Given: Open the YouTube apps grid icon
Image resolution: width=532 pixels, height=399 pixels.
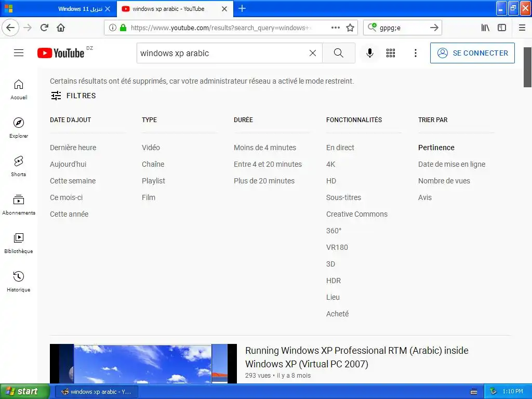Looking at the screenshot, I should tap(391, 53).
